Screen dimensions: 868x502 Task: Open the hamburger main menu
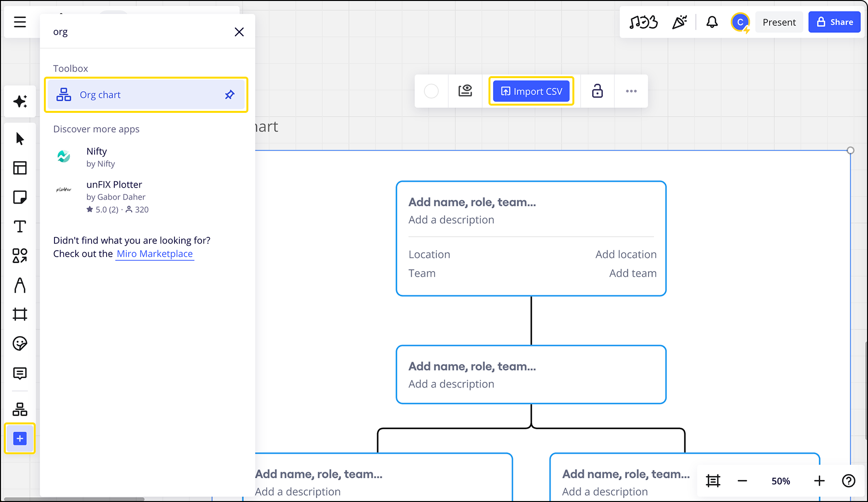[20, 22]
